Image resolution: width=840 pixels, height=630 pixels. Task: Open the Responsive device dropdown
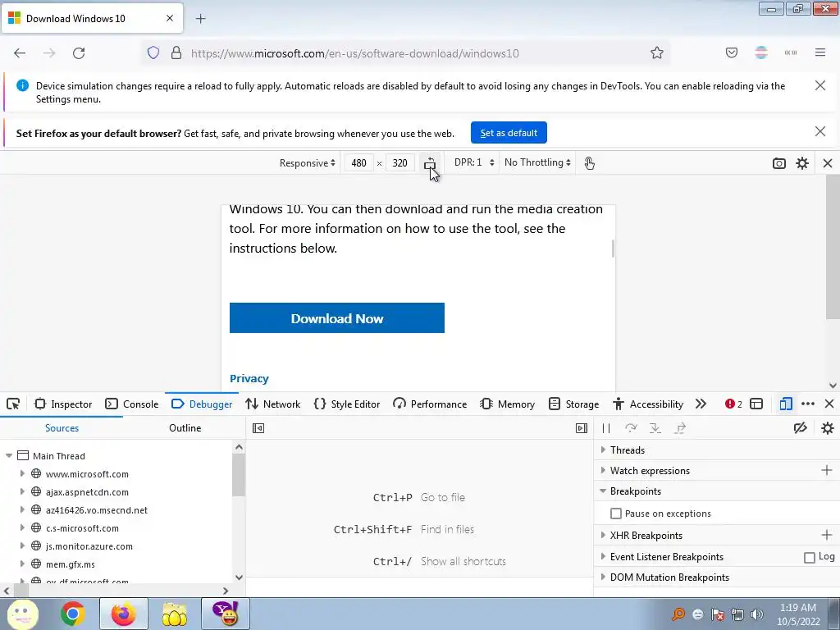click(307, 163)
